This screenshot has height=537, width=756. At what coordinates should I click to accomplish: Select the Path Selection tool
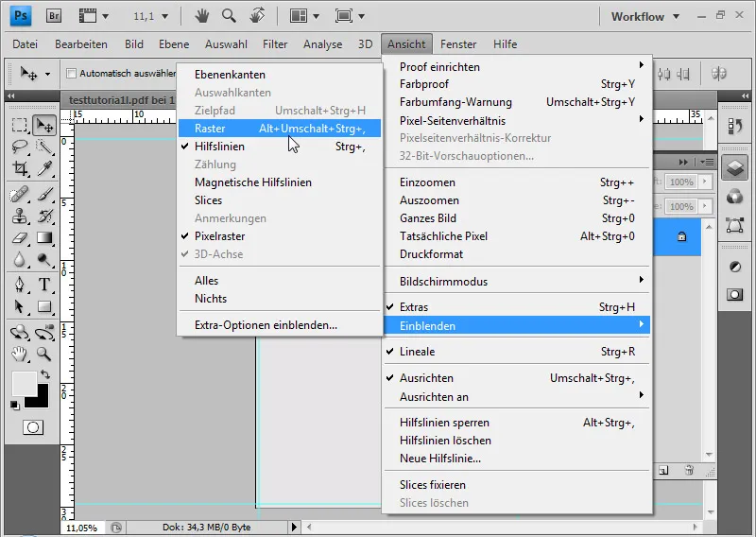pyautogui.click(x=19, y=306)
